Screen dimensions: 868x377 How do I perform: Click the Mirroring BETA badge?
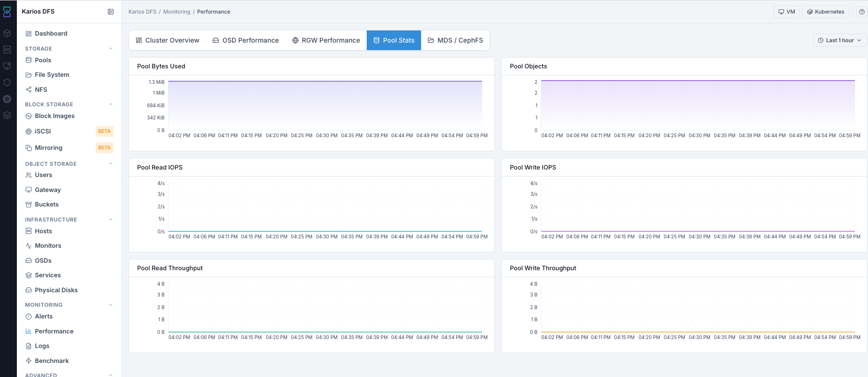point(105,148)
